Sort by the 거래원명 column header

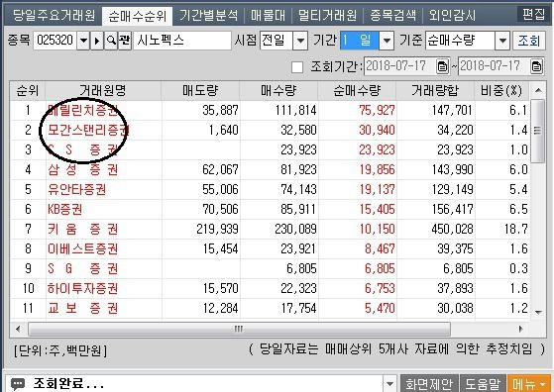coord(103,91)
